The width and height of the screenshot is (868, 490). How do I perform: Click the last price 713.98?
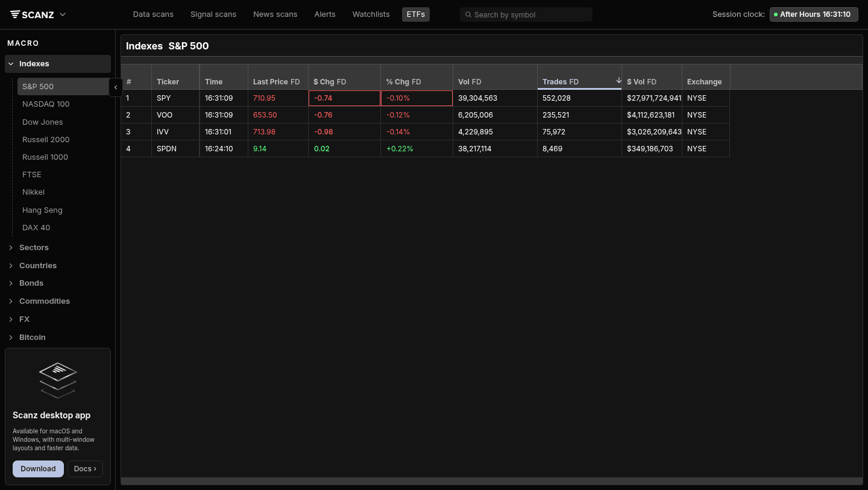(x=278, y=132)
